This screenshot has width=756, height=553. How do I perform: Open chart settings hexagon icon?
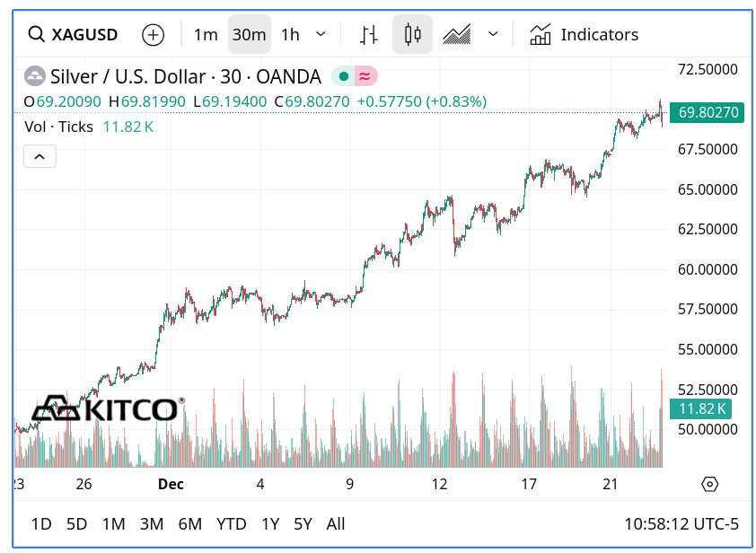709,484
